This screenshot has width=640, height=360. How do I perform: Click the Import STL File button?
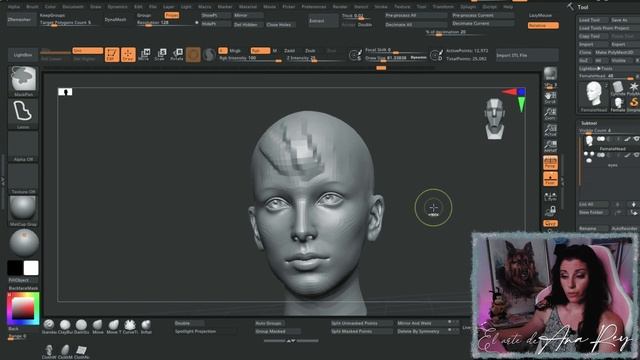click(527, 55)
